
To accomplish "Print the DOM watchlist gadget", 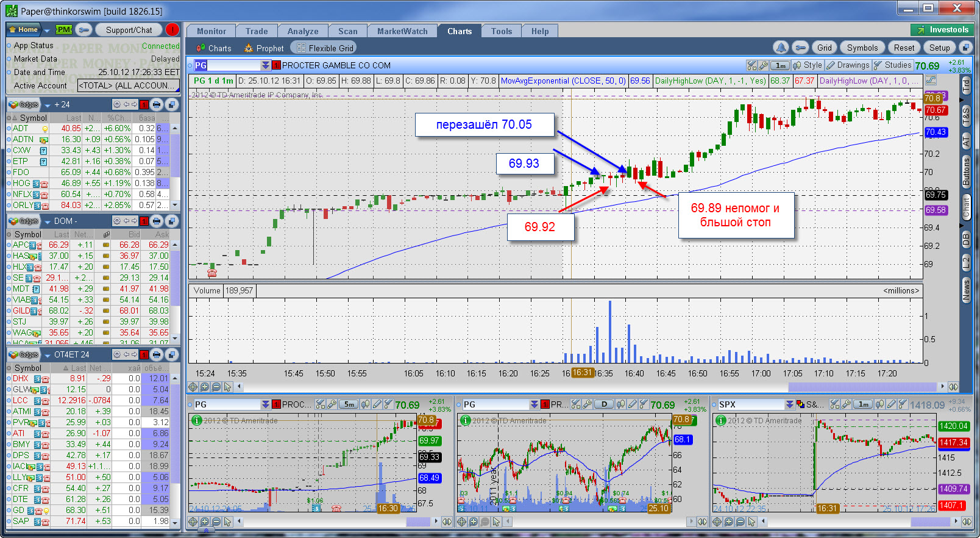I will point(157,221).
